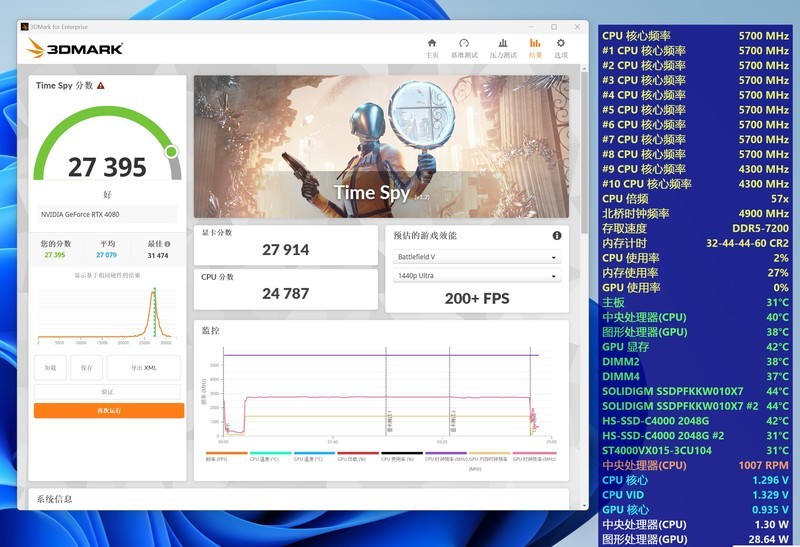Open the 压力测试 stress tests page
Image resolution: width=800 pixels, height=547 pixels.
pyautogui.click(x=503, y=48)
